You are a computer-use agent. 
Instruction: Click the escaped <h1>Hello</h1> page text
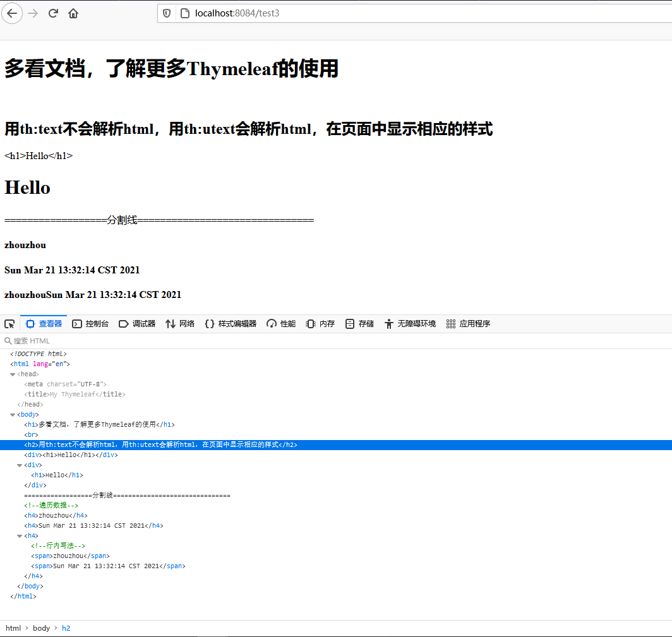tap(39, 156)
